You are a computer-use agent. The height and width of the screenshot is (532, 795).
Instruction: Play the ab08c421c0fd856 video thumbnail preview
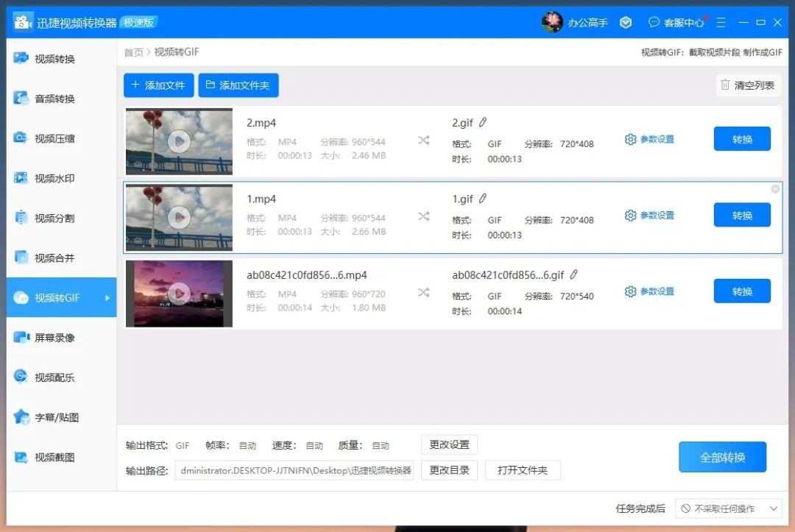pos(179,294)
